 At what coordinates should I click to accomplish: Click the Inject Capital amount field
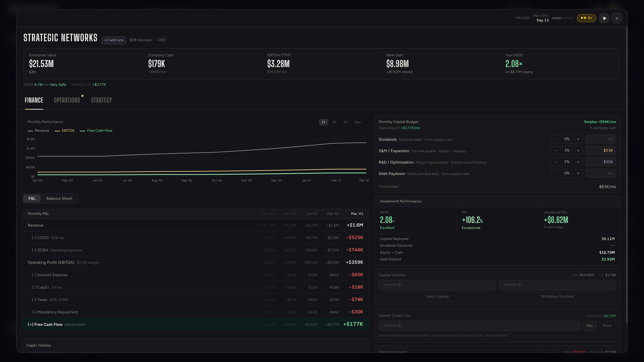(x=437, y=285)
